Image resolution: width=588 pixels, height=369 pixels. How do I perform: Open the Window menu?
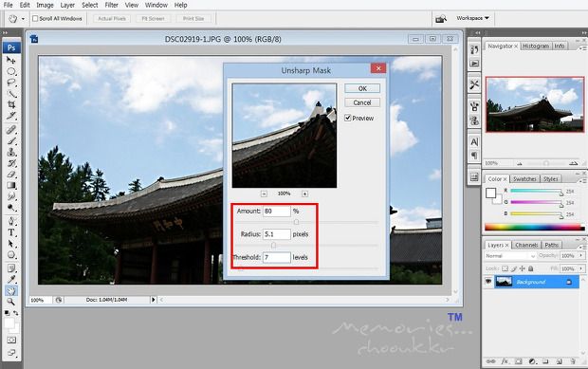(156, 5)
